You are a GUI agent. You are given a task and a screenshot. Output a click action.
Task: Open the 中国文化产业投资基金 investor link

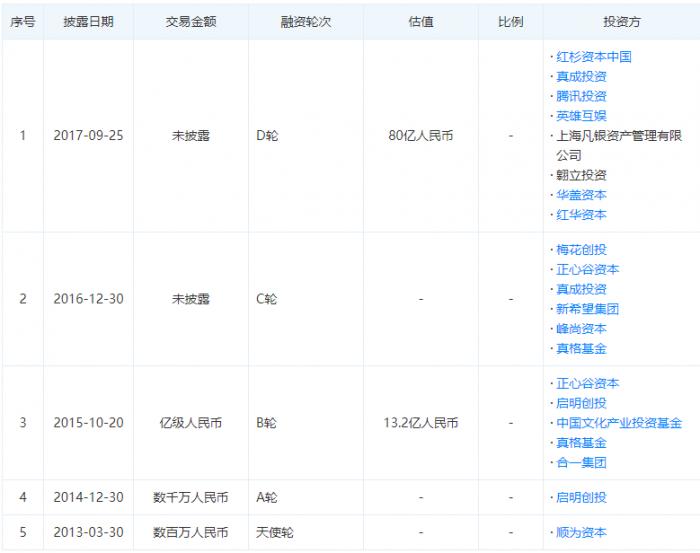[619, 423]
